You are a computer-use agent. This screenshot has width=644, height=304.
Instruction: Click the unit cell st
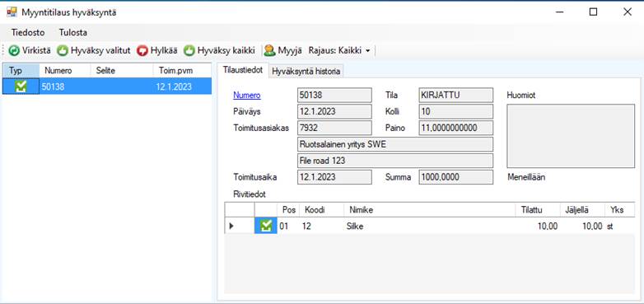619,226
